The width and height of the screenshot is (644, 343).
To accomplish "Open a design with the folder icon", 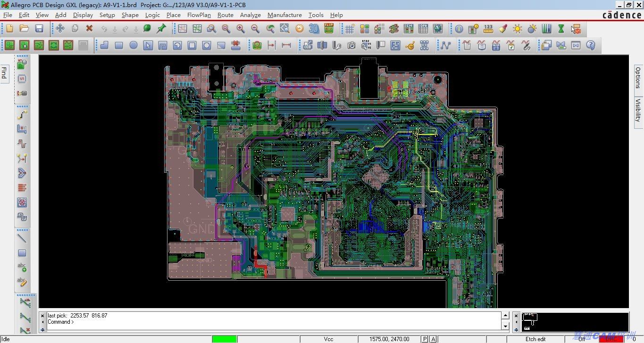I will [x=24, y=29].
